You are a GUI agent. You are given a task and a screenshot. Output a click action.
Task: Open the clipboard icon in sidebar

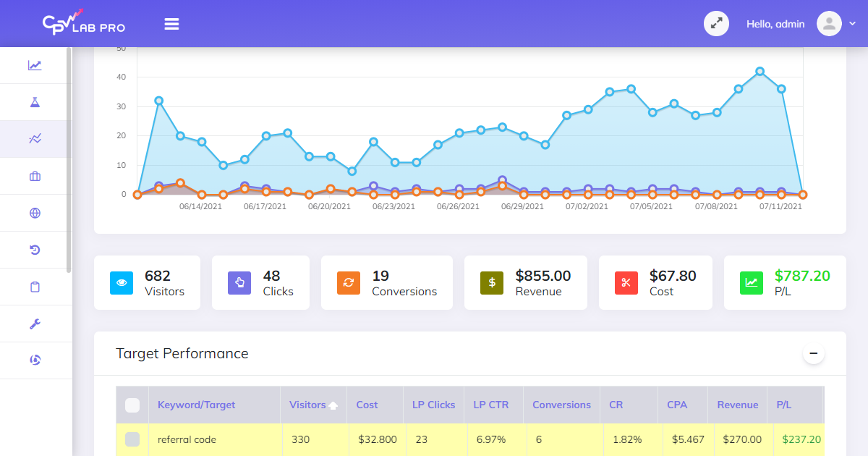(35, 287)
